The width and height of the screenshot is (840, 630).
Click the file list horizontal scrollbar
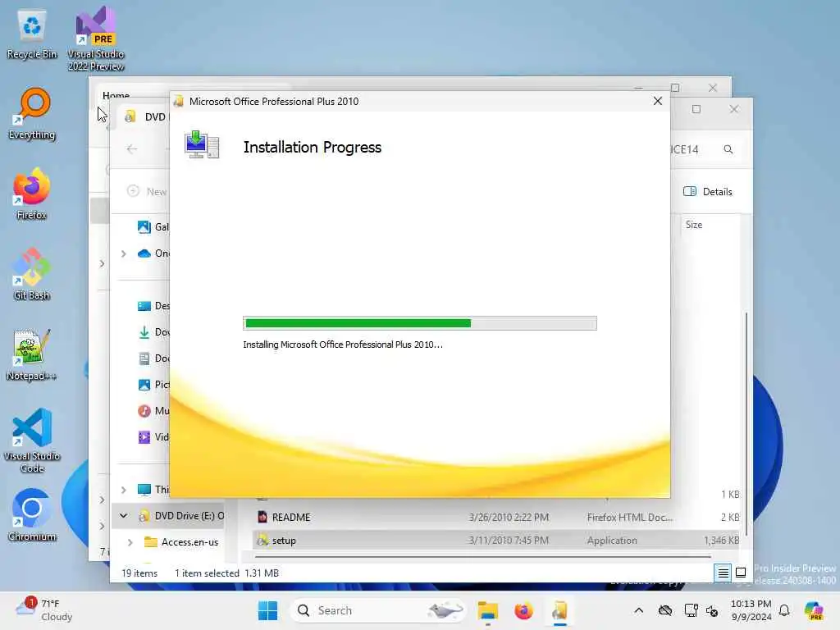click(x=484, y=556)
